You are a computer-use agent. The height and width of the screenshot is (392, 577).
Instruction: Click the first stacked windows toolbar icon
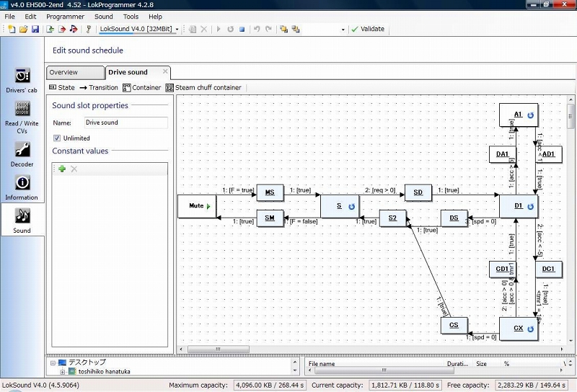coord(283,29)
